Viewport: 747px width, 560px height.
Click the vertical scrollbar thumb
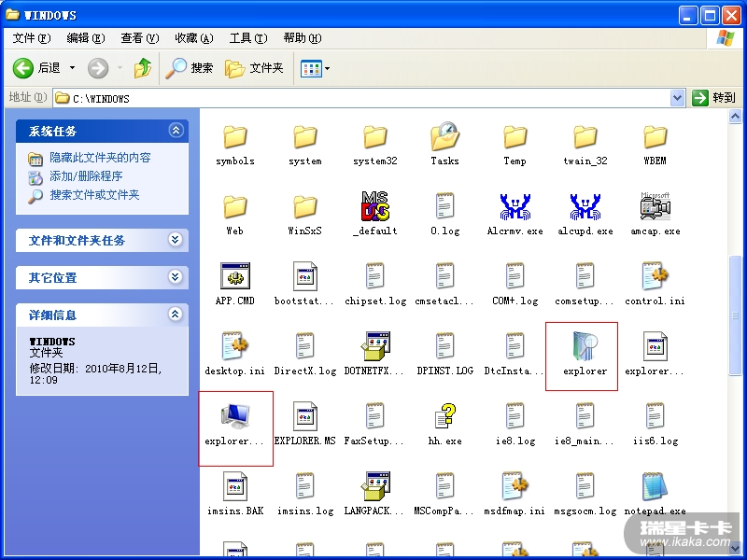click(735, 315)
